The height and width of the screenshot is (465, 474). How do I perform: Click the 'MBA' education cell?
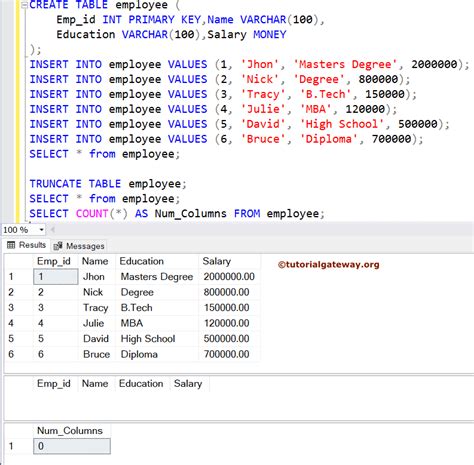(x=157, y=323)
